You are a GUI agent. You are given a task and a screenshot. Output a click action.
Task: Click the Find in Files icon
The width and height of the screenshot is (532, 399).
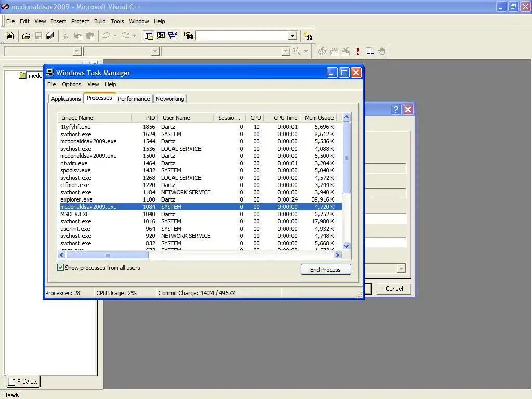coord(188,36)
